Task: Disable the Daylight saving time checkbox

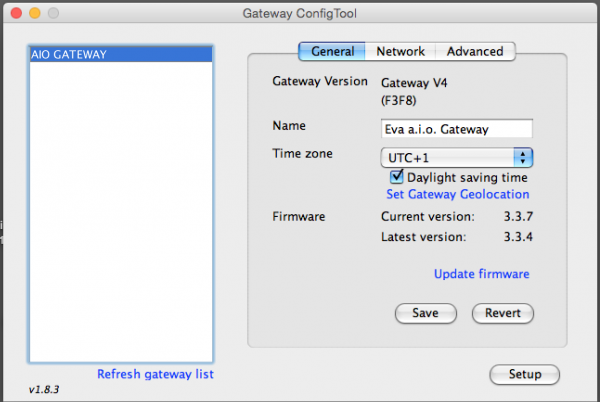Action: pos(396,177)
